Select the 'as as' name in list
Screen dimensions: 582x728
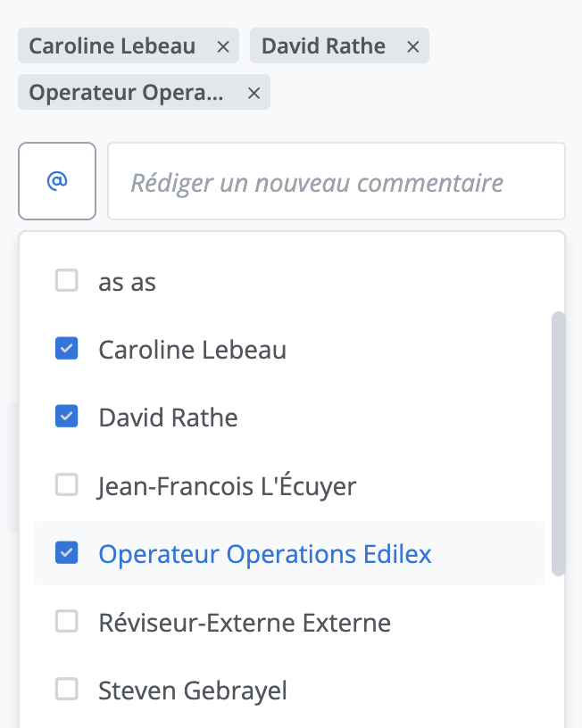click(x=127, y=282)
